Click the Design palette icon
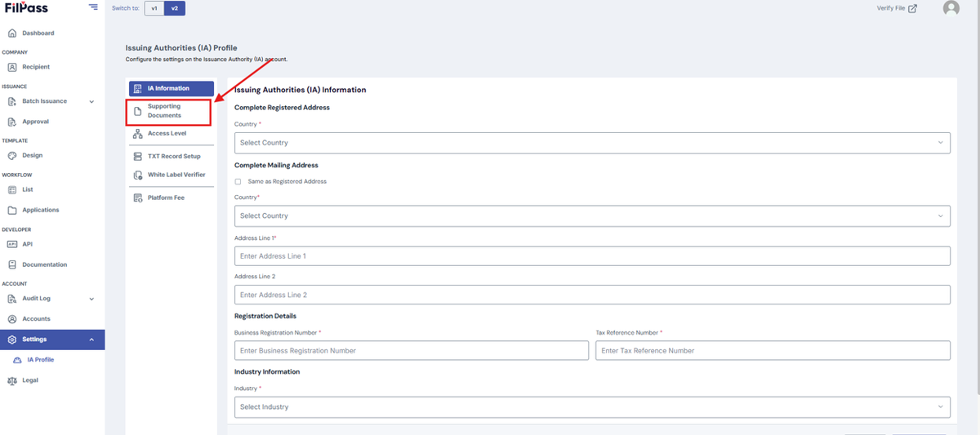The image size is (980, 435). click(x=12, y=155)
